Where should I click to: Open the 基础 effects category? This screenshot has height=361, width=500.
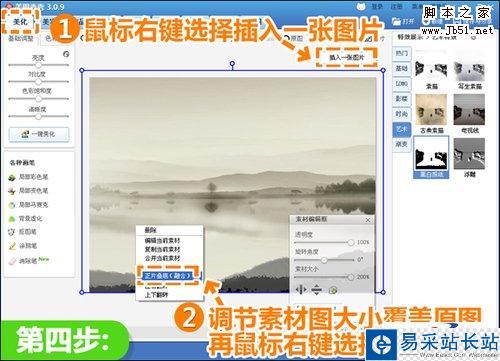pyautogui.click(x=402, y=69)
